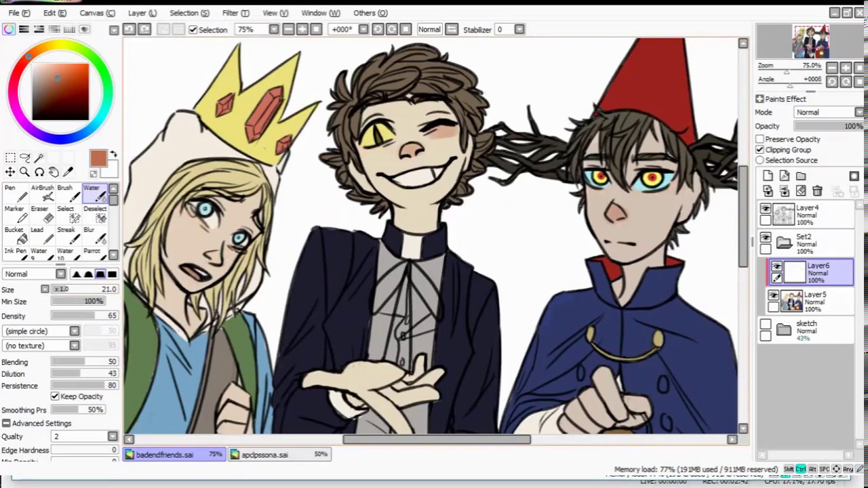Uncheck the Clipping Group checkbox

click(760, 150)
